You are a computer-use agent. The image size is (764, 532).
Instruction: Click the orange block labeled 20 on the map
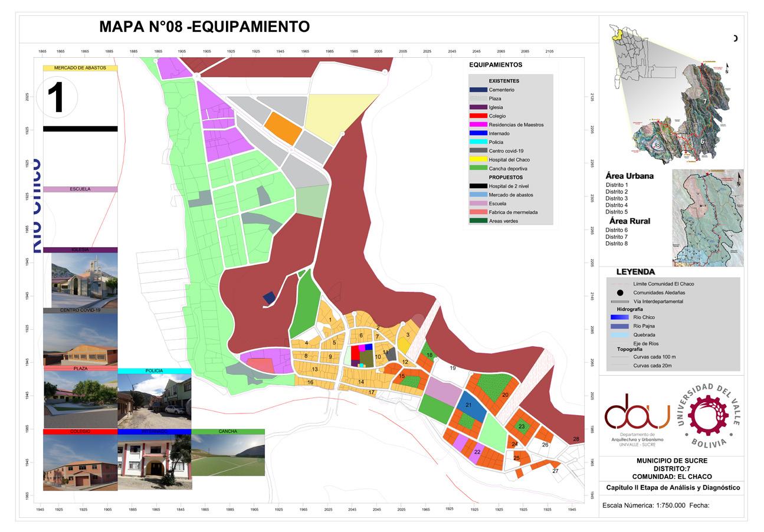494,392
